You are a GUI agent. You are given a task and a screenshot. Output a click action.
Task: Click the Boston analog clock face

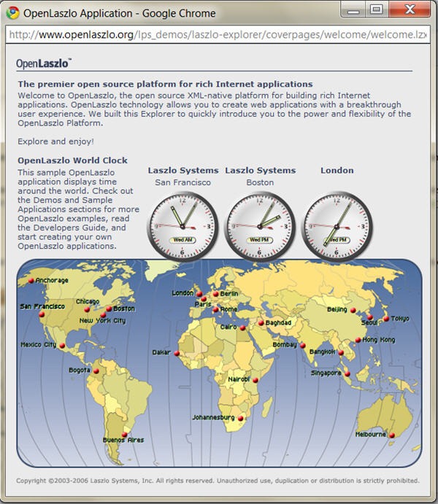(x=260, y=226)
